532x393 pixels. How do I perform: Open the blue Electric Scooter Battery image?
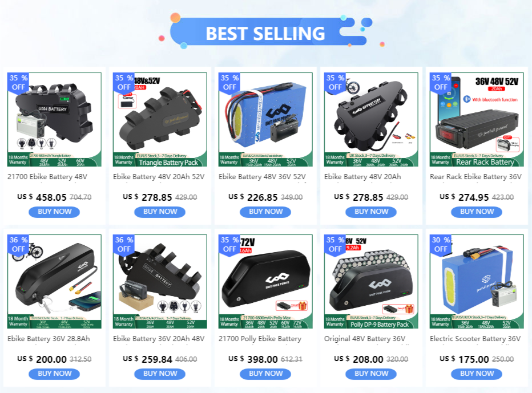pos(477,281)
